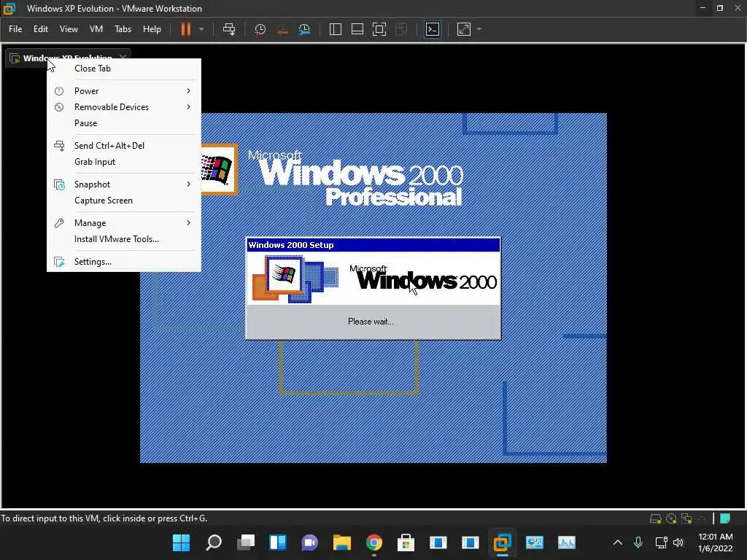
Task: Click the stretch guest toolbar icon
Action: pyautogui.click(x=464, y=29)
